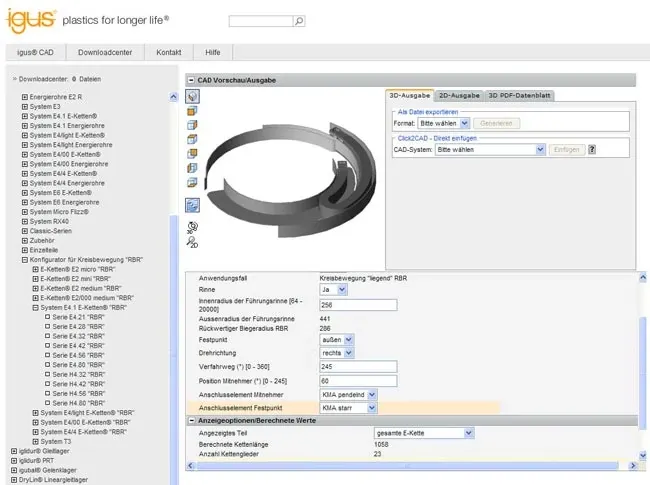650x485 pixels.
Task: Collapse the System E4.1 E-Ketten "RBR" node
Action: click(x=35, y=307)
